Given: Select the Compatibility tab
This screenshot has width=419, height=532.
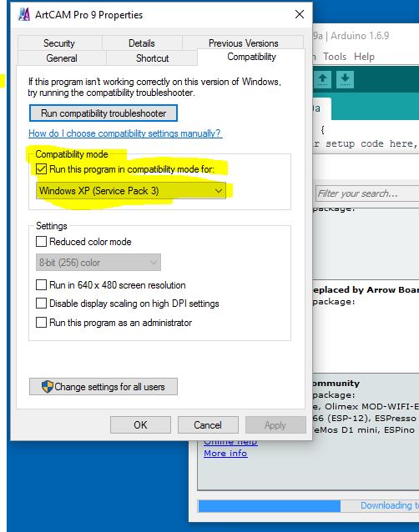Looking at the screenshot, I should click(251, 57).
